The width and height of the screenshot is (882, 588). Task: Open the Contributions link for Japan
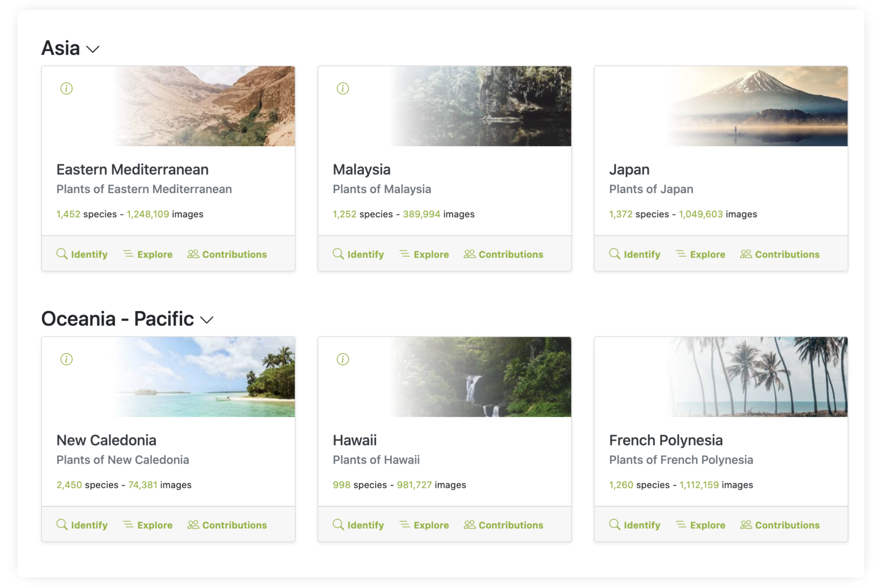tap(780, 255)
